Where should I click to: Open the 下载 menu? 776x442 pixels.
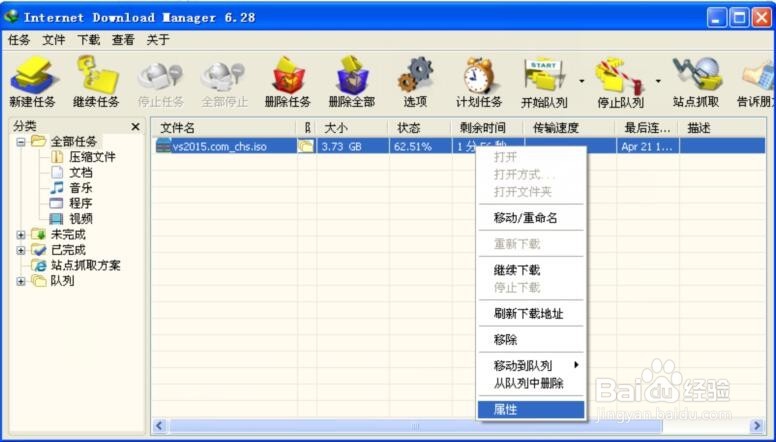(x=88, y=40)
